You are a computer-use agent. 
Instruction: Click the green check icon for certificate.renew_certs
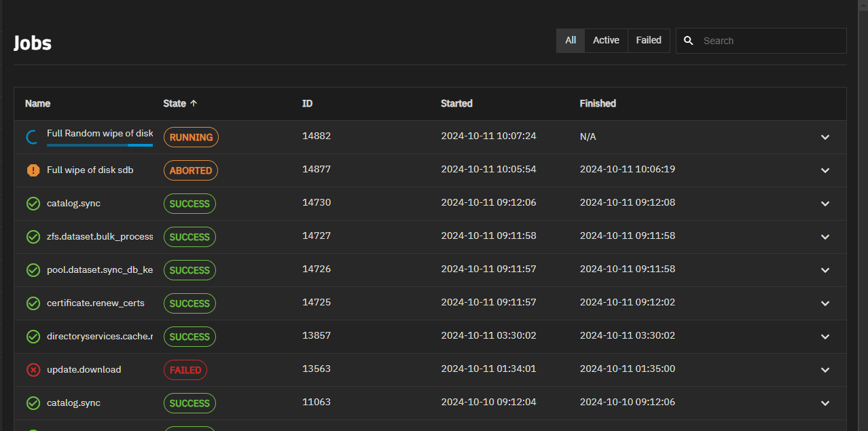coord(33,303)
